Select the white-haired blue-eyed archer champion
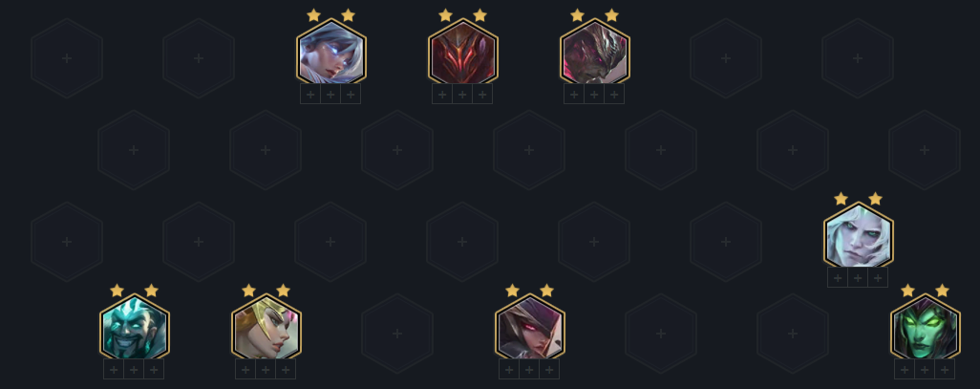The width and height of the screenshot is (980, 389). [331, 52]
